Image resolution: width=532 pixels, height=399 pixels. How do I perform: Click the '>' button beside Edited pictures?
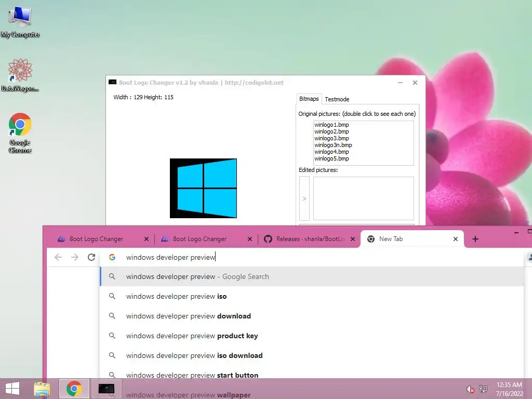tap(304, 198)
